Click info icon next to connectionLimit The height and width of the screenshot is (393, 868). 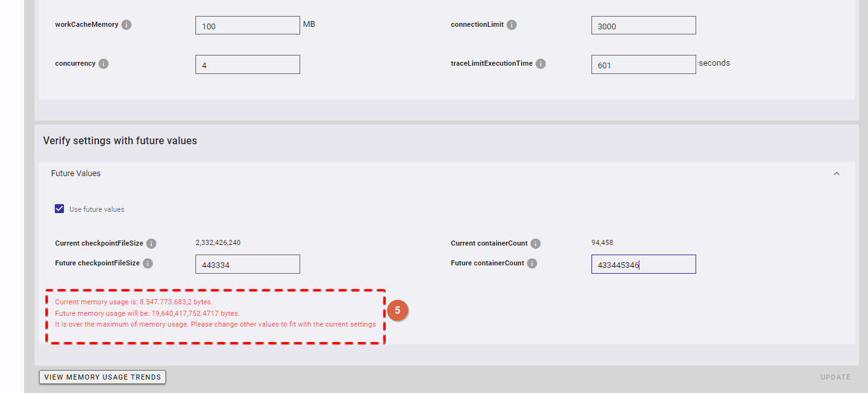click(512, 25)
